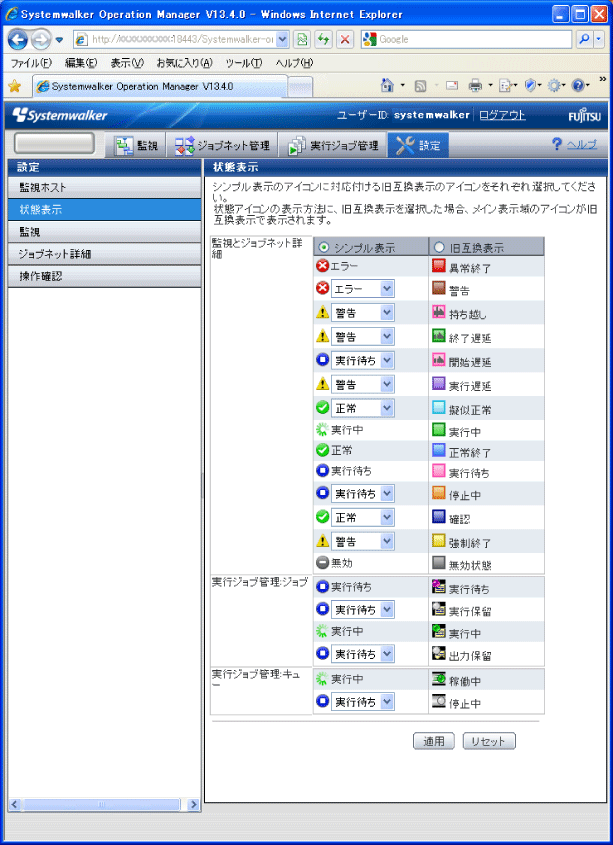This screenshot has width=613, height=845.
Task: Open the ファイル(F) menu
Action: click(x=31, y=63)
